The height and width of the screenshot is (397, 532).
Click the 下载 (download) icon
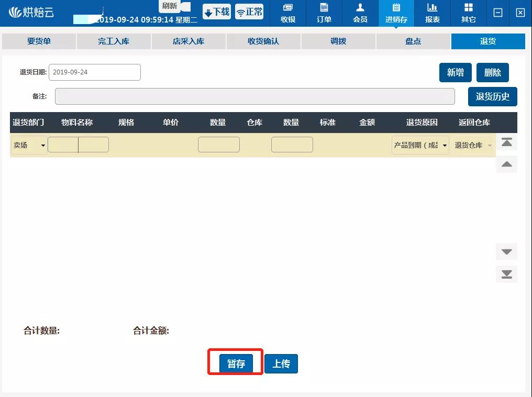(x=216, y=11)
